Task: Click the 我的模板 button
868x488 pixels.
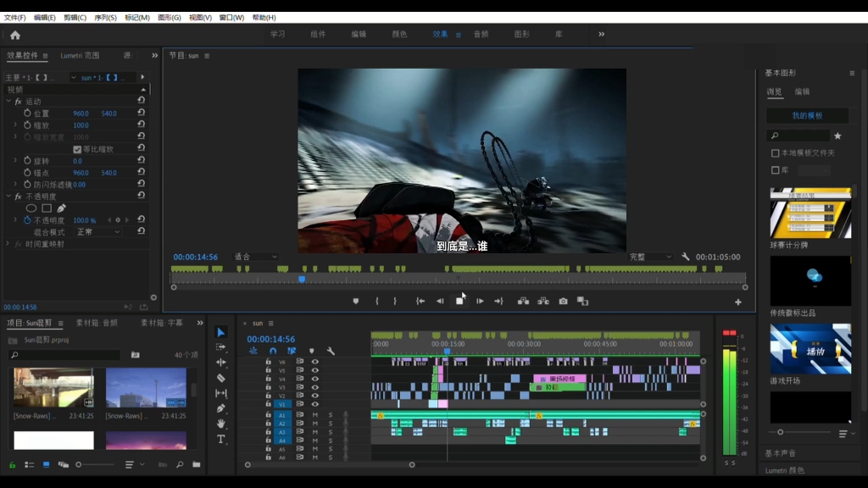Action: pyautogui.click(x=807, y=115)
